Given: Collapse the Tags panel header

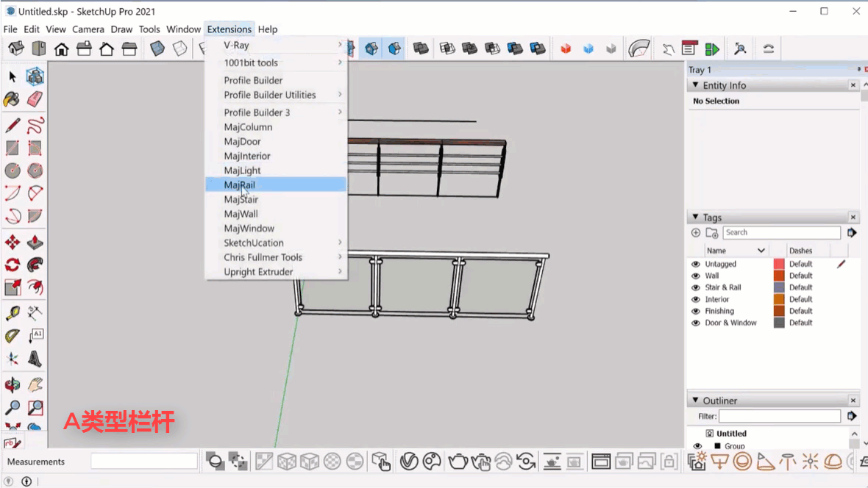Looking at the screenshot, I should click(x=696, y=218).
